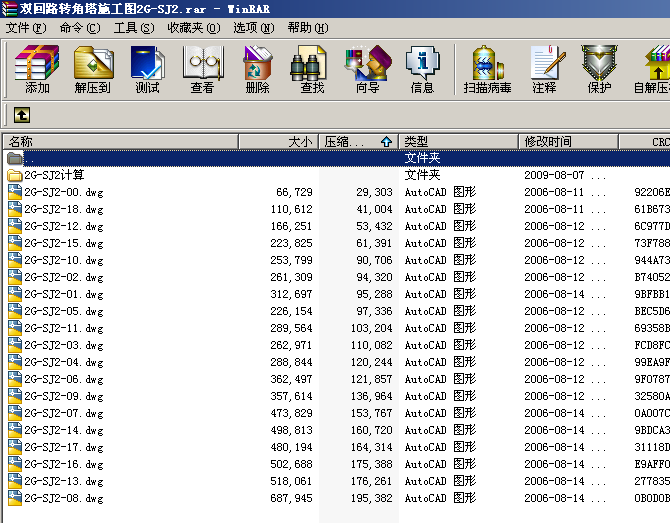The image size is (670, 523).
Task: Click file icon of 2G-SJ2-00.dwg
Action: [15, 192]
